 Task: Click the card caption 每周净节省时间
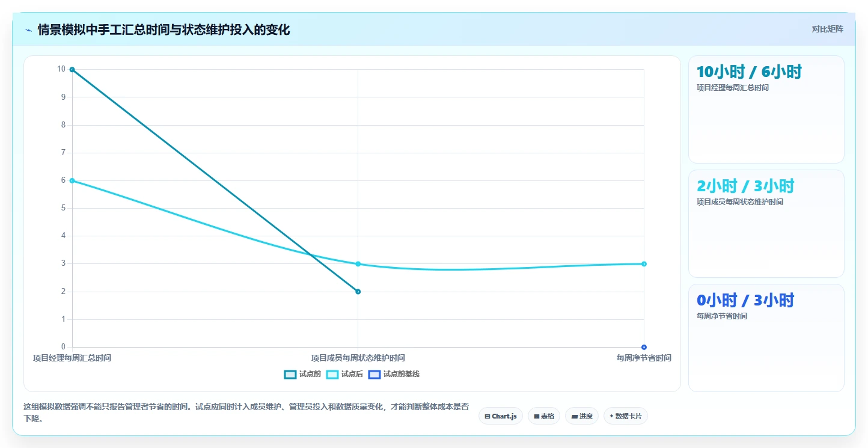point(722,316)
